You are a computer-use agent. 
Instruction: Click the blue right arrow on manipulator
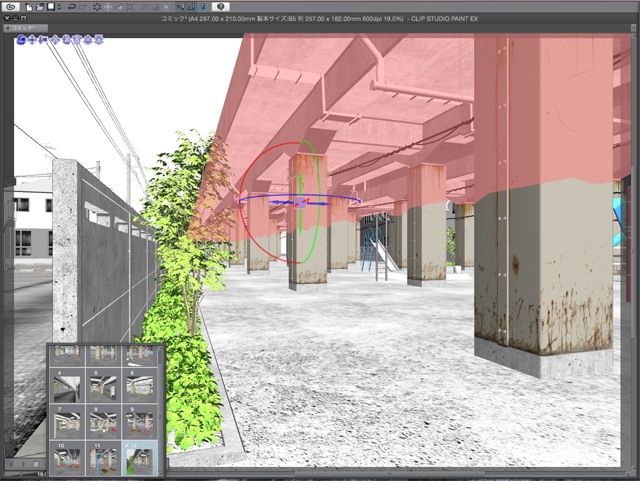point(322,203)
